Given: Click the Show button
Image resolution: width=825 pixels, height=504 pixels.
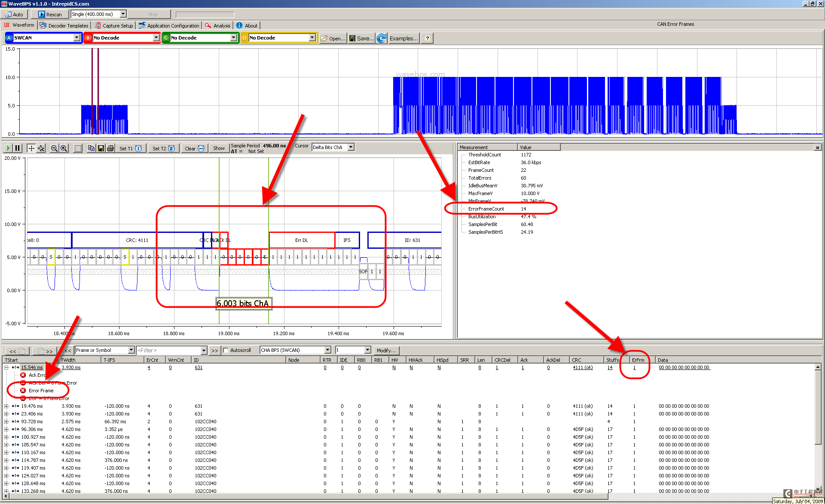Looking at the screenshot, I should tap(219, 148).
